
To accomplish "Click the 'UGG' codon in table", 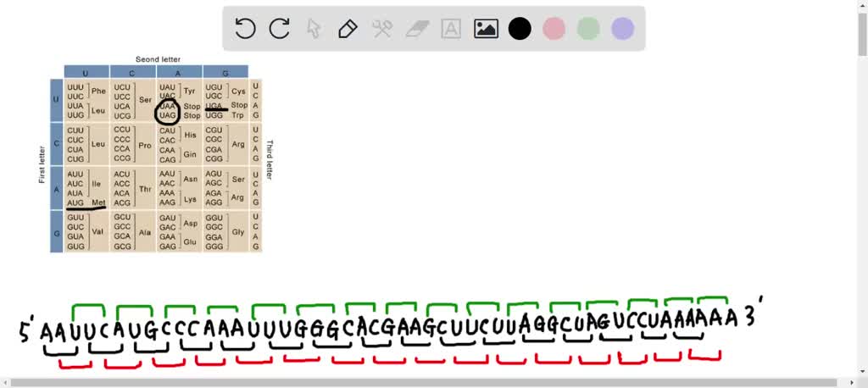I will click(x=214, y=115).
